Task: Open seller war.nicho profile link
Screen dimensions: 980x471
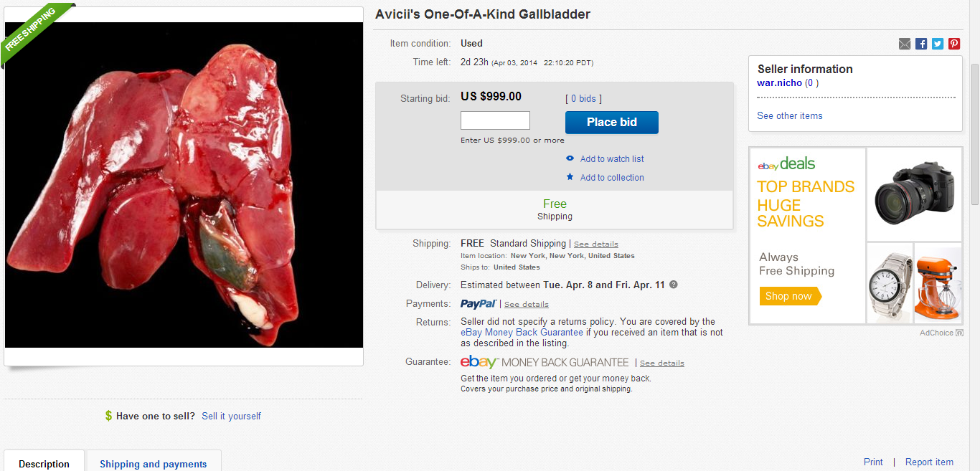Action: click(x=779, y=83)
